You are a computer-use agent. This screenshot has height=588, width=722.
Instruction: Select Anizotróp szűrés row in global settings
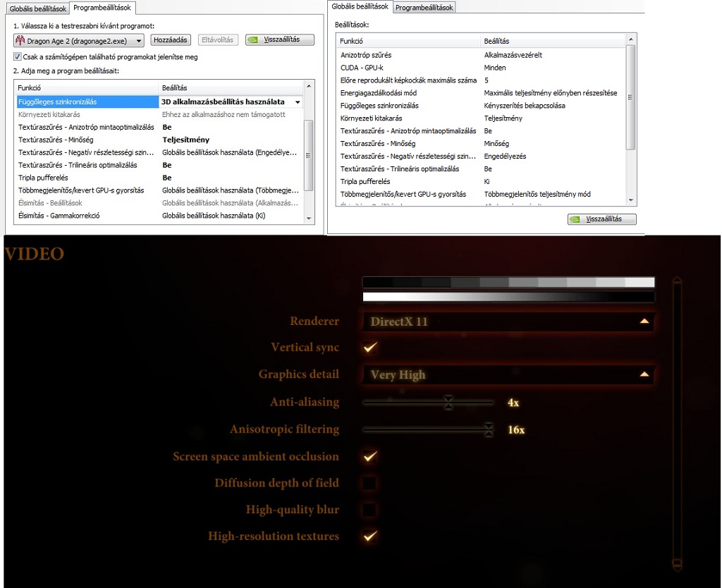tap(482, 55)
